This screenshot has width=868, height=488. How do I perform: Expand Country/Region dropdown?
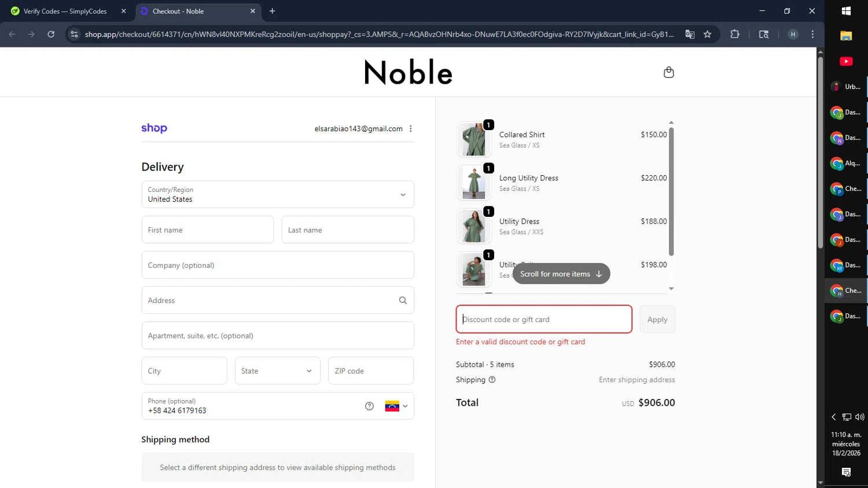pos(278,194)
